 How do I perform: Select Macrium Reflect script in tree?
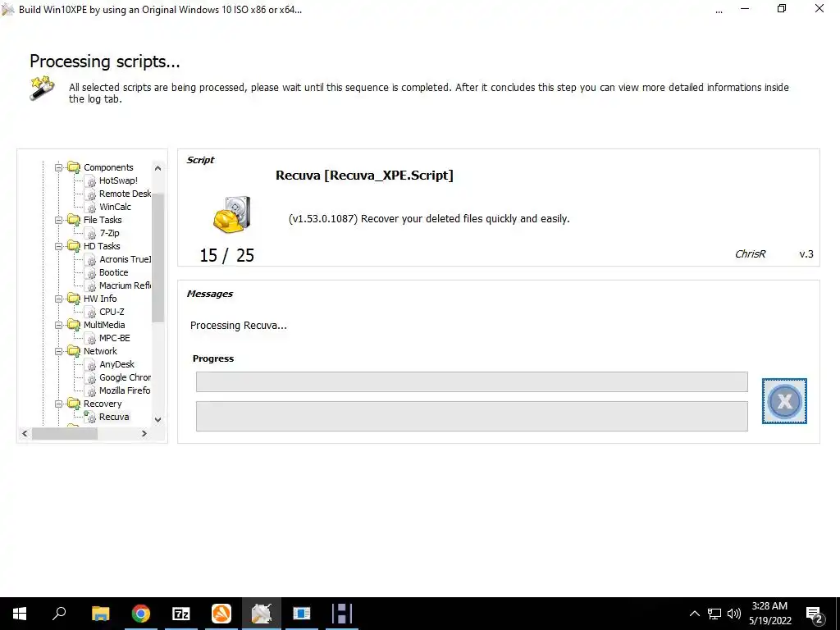125,285
